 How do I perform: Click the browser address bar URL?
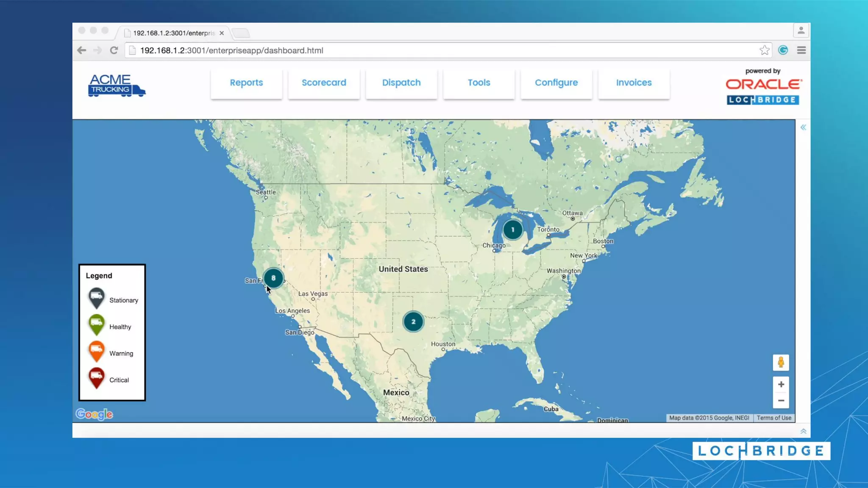pyautogui.click(x=231, y=50)
